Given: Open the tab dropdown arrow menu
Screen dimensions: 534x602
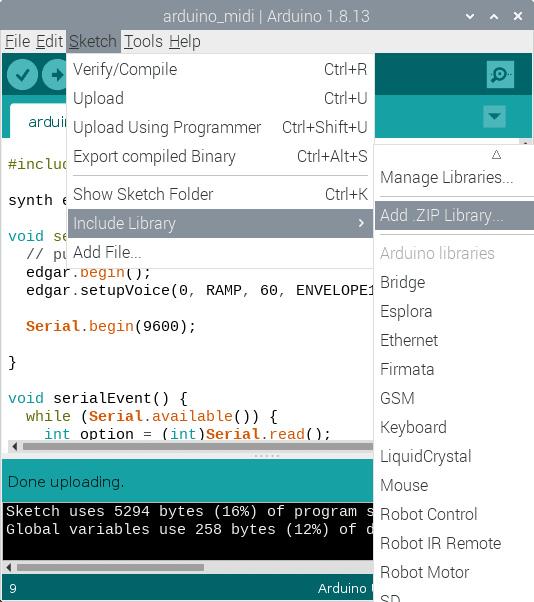Looking at the screenshot, I should (x=494, y=116).
